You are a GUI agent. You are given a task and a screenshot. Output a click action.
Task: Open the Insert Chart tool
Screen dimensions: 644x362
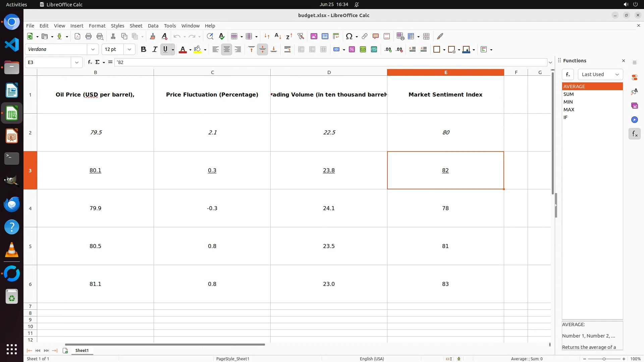[x=325, y=36]
